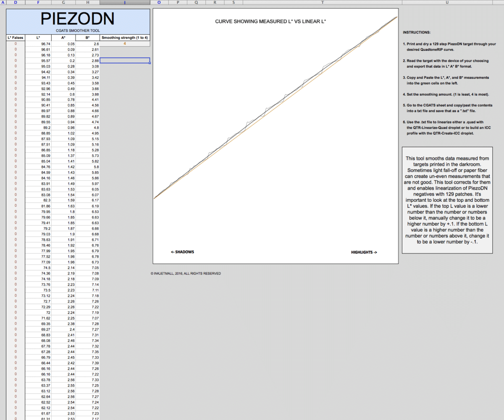504x420 pixels.
Task: Click the smoothing strength value 4 cell
Action: [x=125, y=44]
